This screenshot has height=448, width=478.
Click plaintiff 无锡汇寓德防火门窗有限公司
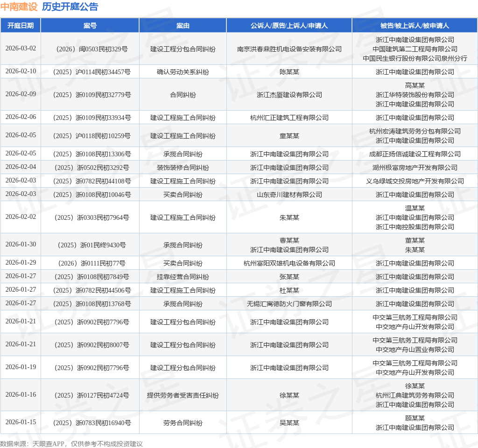289,304
